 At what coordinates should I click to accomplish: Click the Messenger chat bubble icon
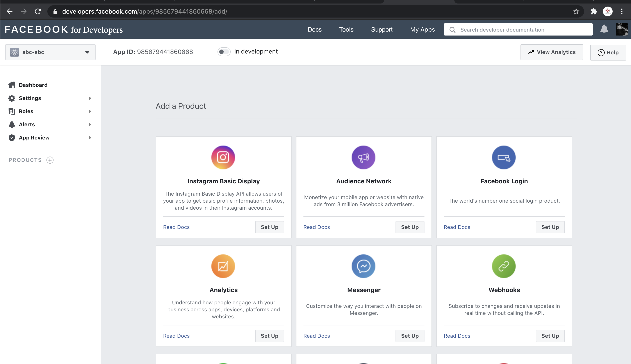pyautogui.click(x=363, y=266)
